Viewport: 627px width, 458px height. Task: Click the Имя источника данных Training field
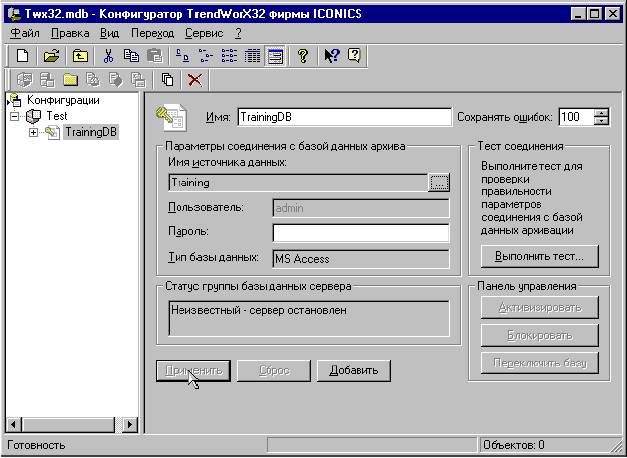click(298, 182)
